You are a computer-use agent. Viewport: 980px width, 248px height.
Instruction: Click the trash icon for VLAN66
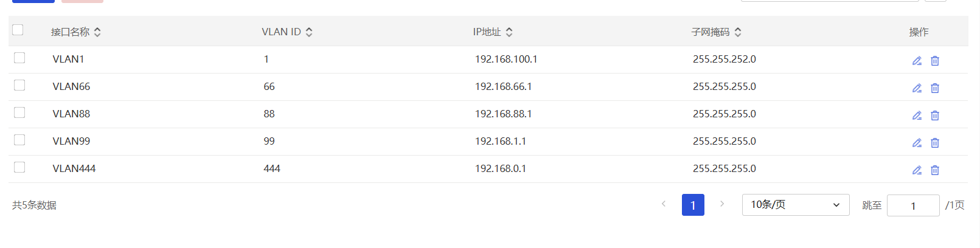[935, 88]
